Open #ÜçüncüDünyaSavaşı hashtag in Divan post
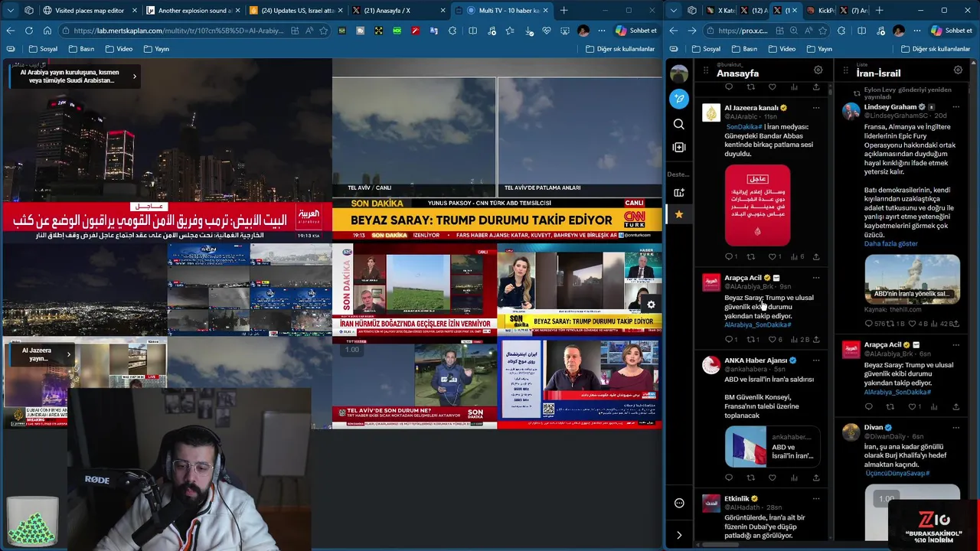The image size is (980, 551). pyautogui.click(x=897, y=473)
